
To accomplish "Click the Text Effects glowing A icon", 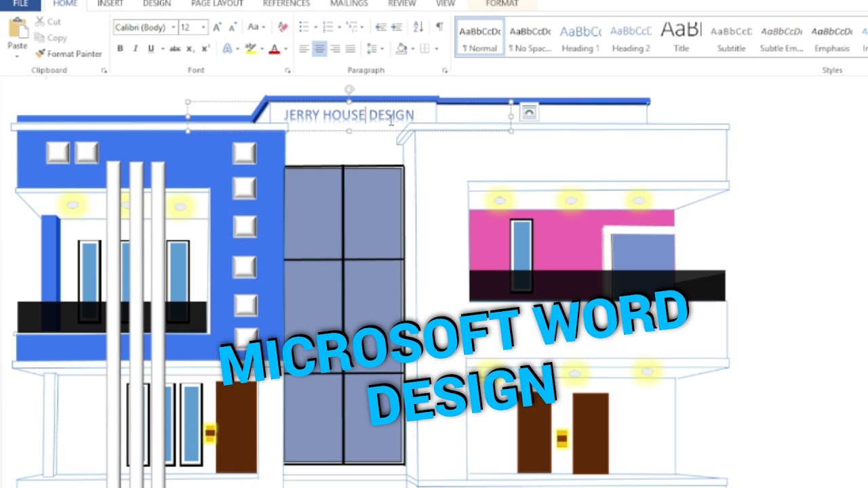I will pos(227,49).
